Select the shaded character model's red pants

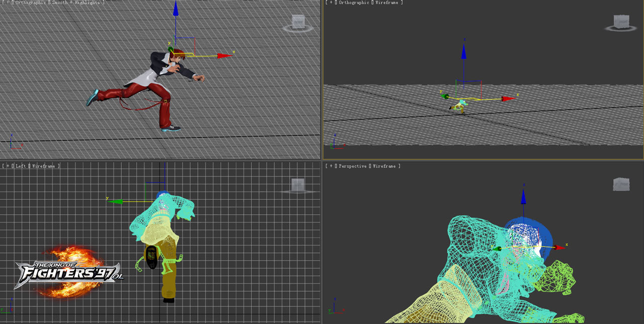[x=165, y=108]
